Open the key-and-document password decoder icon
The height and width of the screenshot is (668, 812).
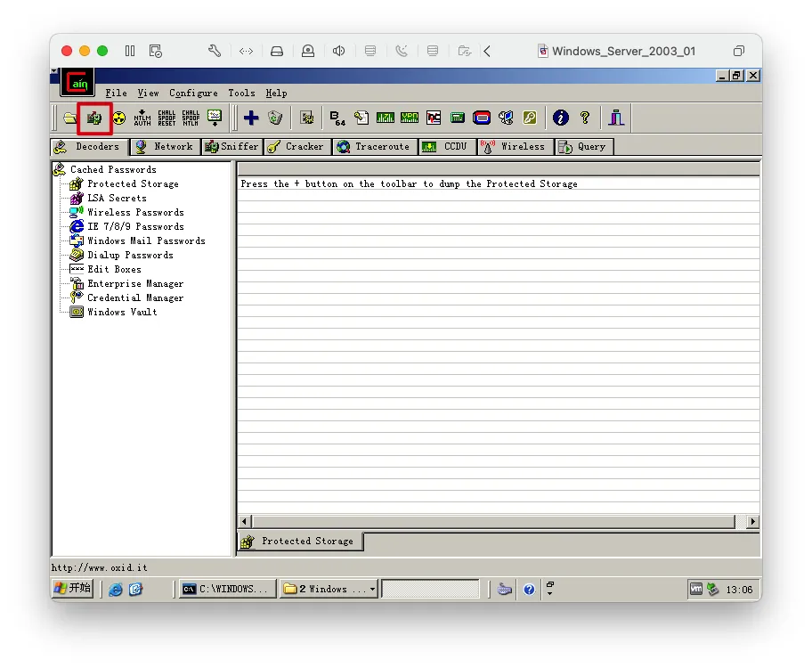(x=361, y=118)
